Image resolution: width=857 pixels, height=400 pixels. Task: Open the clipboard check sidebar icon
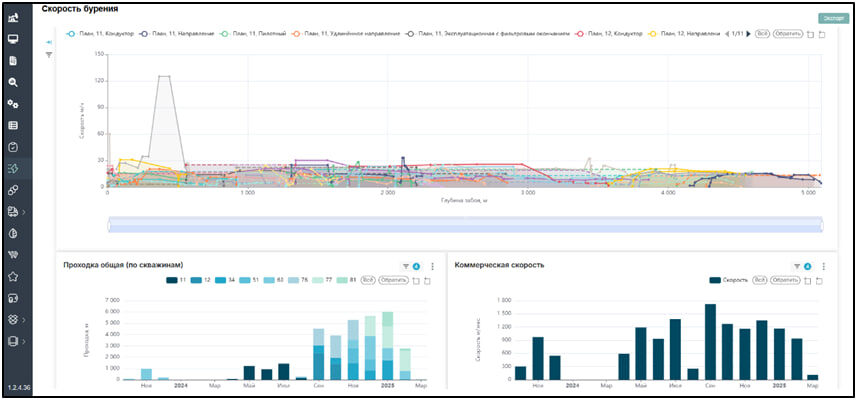coord(14,147)
